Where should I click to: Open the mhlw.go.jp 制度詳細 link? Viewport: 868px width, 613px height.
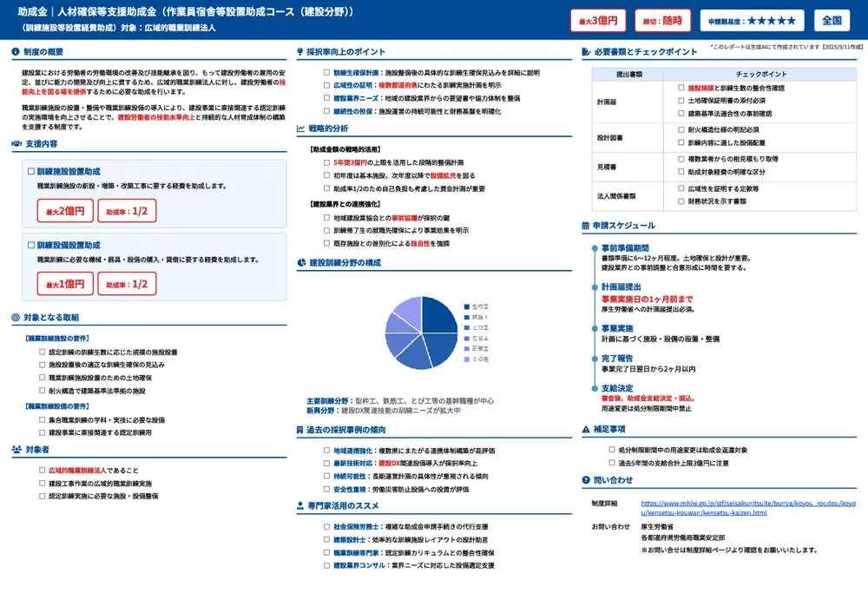745,505
